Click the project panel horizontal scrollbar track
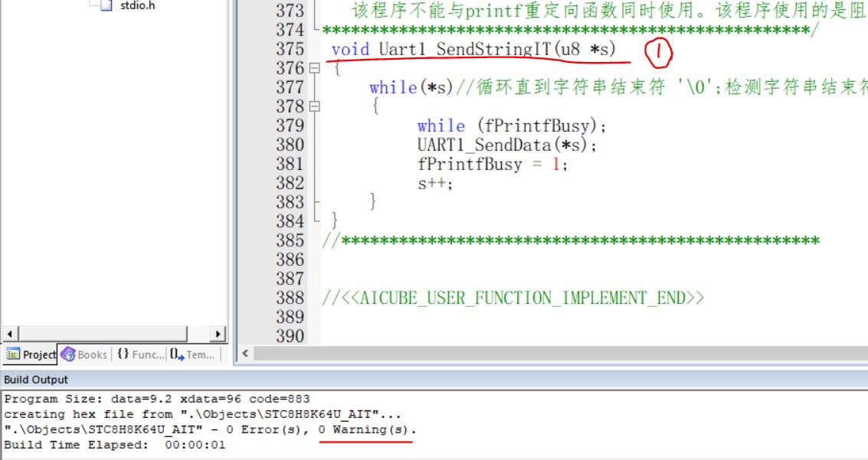 (x=114, y=334)
